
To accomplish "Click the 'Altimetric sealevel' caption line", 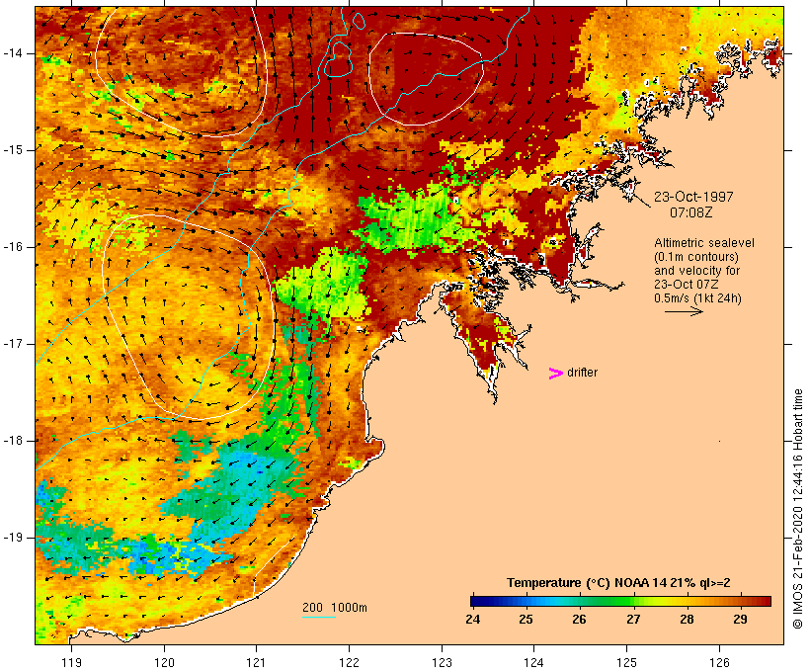I will pyautogui.click(x=704, y=243).
